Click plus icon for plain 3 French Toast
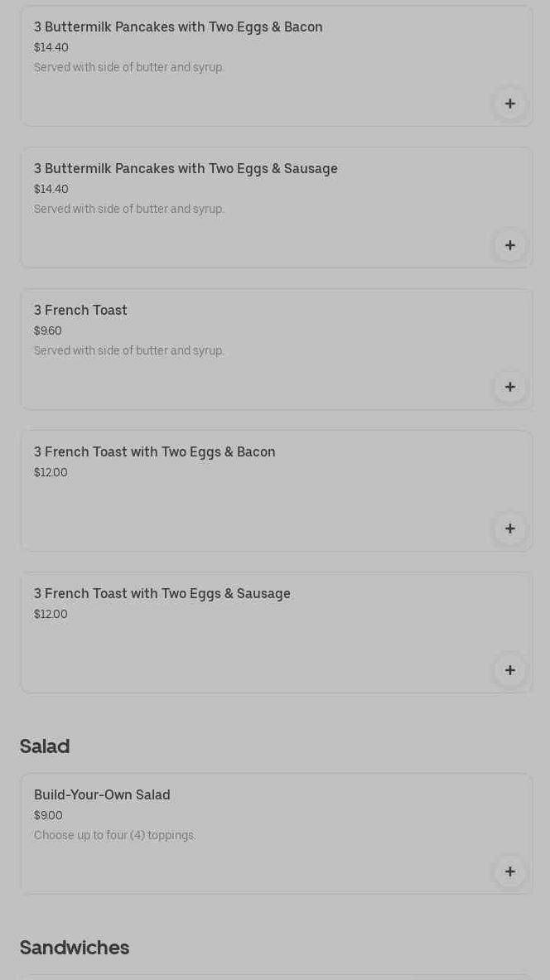The height and width of the screenshot is (980, 550). (509, 387)
